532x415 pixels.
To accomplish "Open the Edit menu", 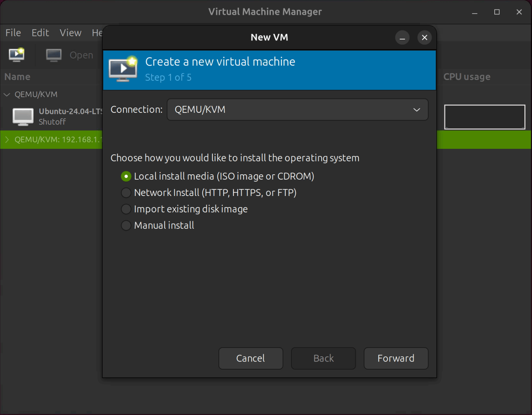I will tap(40, 32).
